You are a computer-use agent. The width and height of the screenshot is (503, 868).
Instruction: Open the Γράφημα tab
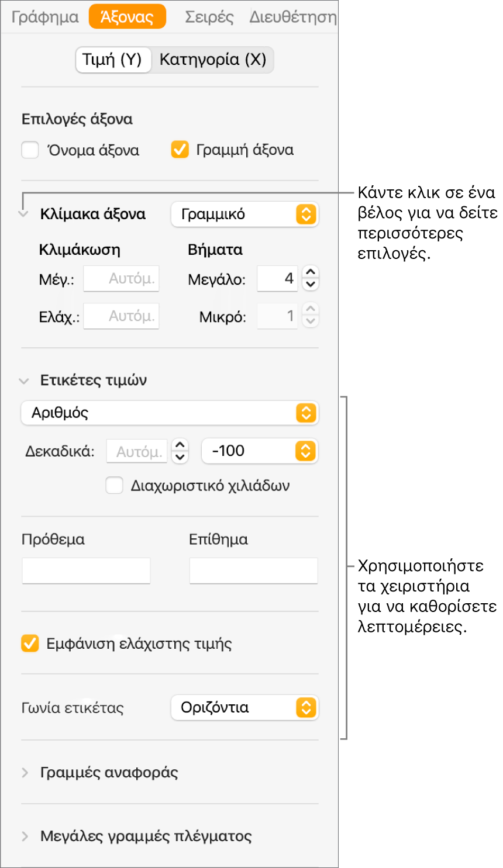(x=45, y=17)
